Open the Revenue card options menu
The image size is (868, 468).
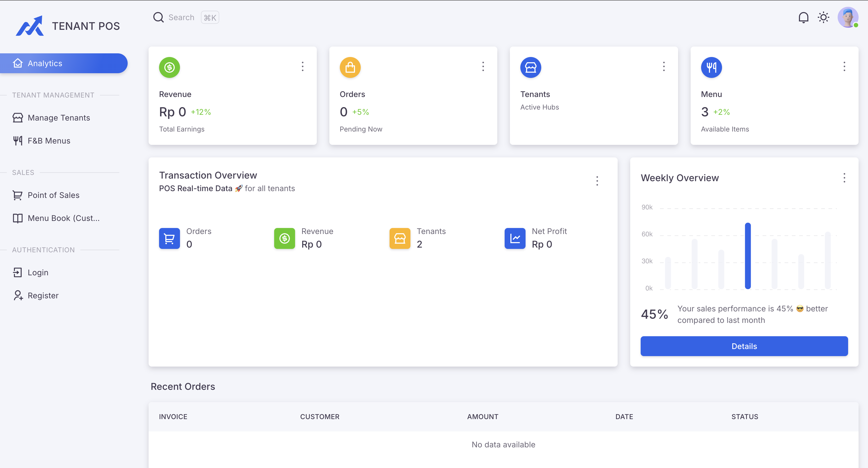tap(303, 66)
